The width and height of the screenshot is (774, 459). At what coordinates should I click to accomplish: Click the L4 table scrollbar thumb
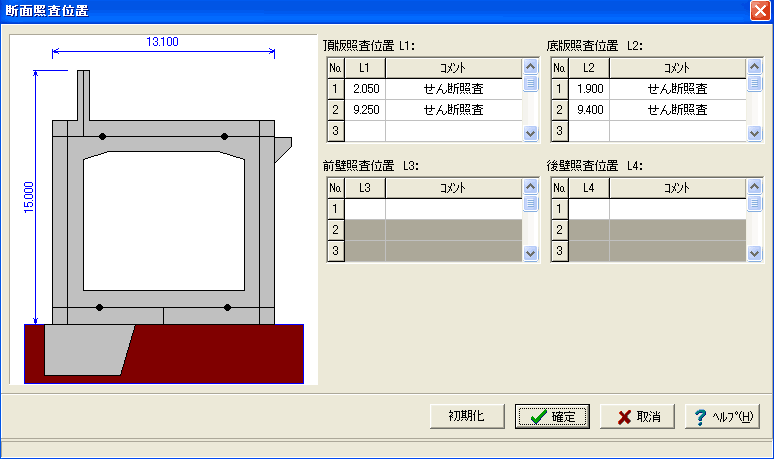754,203
